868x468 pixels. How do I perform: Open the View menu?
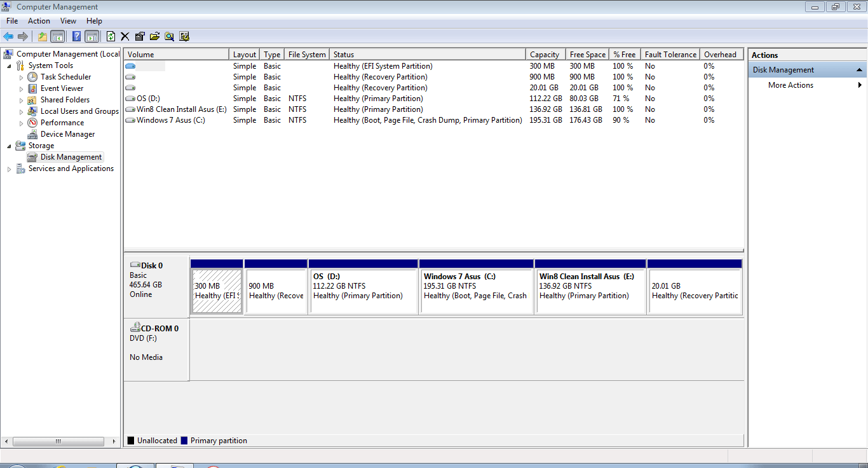(69, 21)
